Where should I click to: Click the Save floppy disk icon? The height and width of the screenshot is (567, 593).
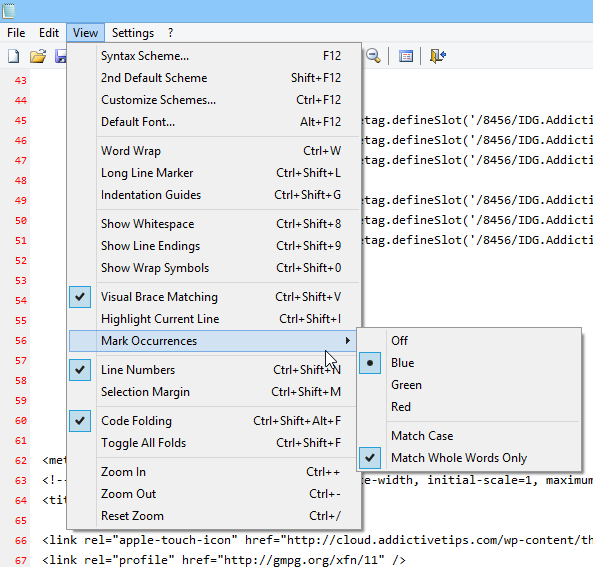(x=61, y=56)
